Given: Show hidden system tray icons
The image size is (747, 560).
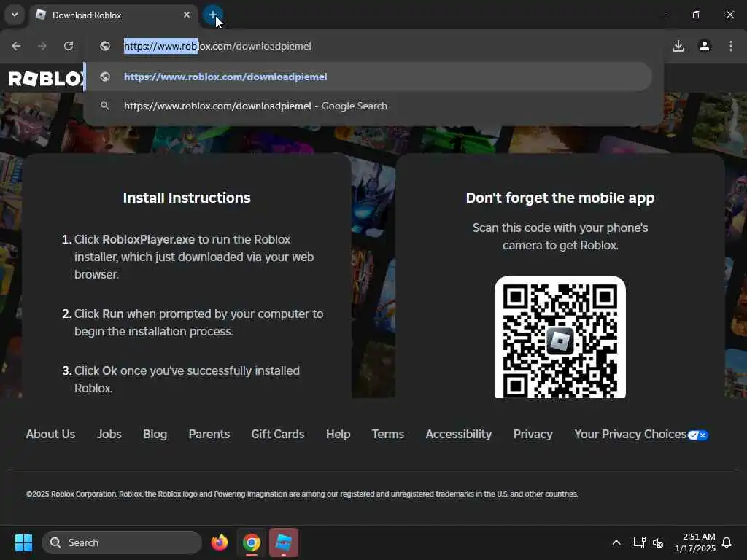Looking at the screenshot, I should (x=616, y=542).
